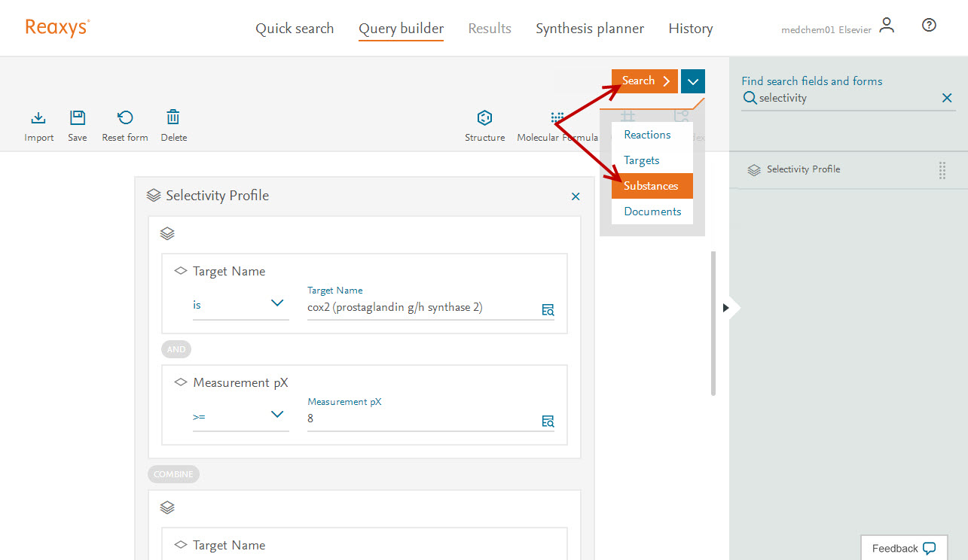Open the help question mark icon
This screenshot has width=968, height=560.
coord(929,26)
